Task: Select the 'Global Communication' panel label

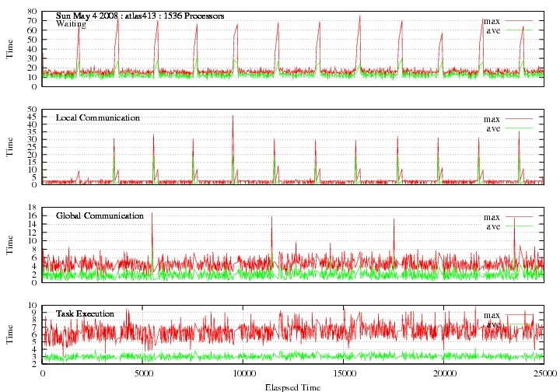Action: (x=100, y=215)
